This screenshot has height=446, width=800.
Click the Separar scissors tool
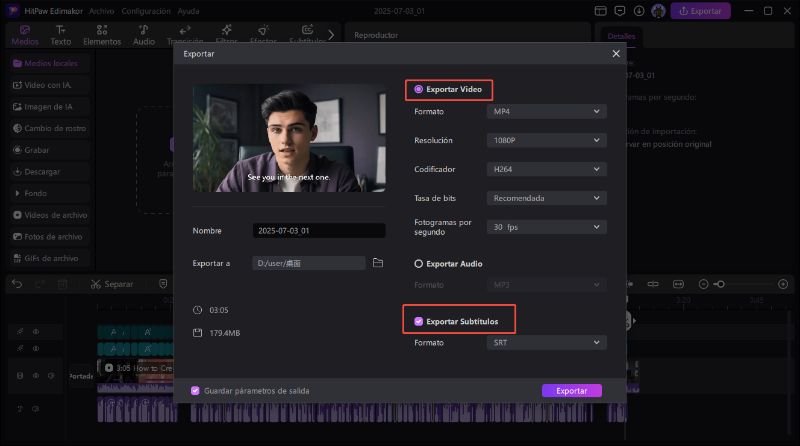[x=111, y=284]
